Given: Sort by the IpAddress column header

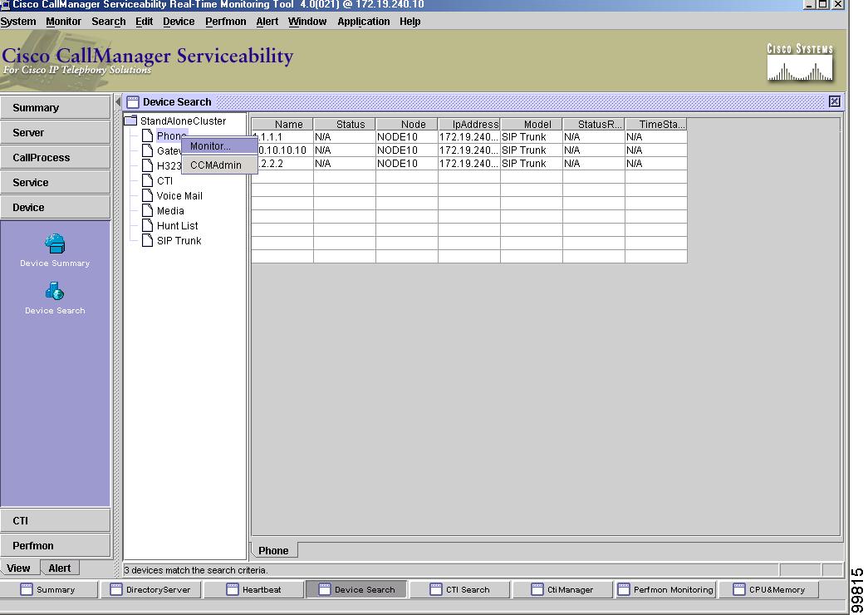Looking at the screenshot, I should (469, 124).
